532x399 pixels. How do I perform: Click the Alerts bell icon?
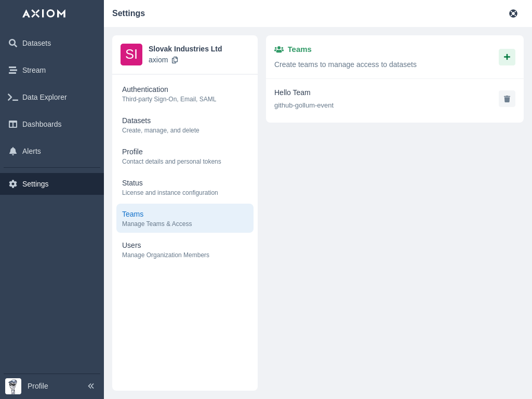pyautogui.click(x=13, y=151)
